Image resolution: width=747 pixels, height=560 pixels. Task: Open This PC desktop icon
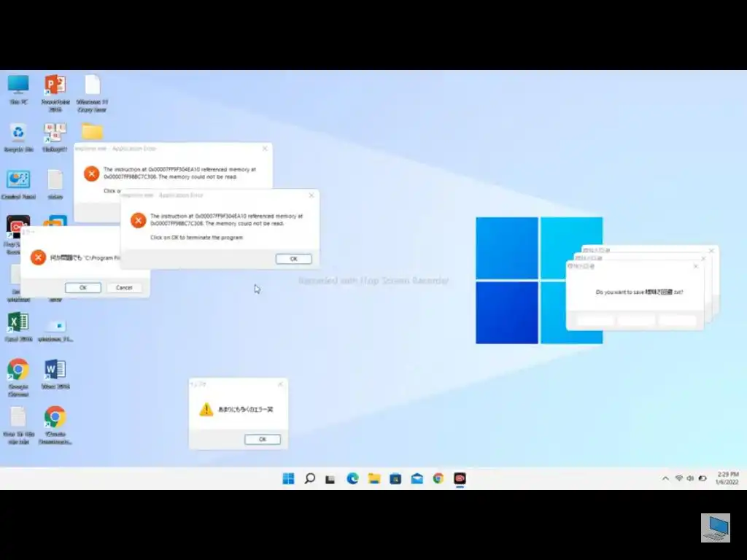point(18,89)
